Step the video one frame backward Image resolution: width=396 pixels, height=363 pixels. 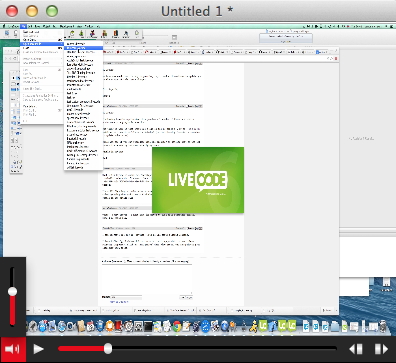pyautogui.click(x=356, y=349)
